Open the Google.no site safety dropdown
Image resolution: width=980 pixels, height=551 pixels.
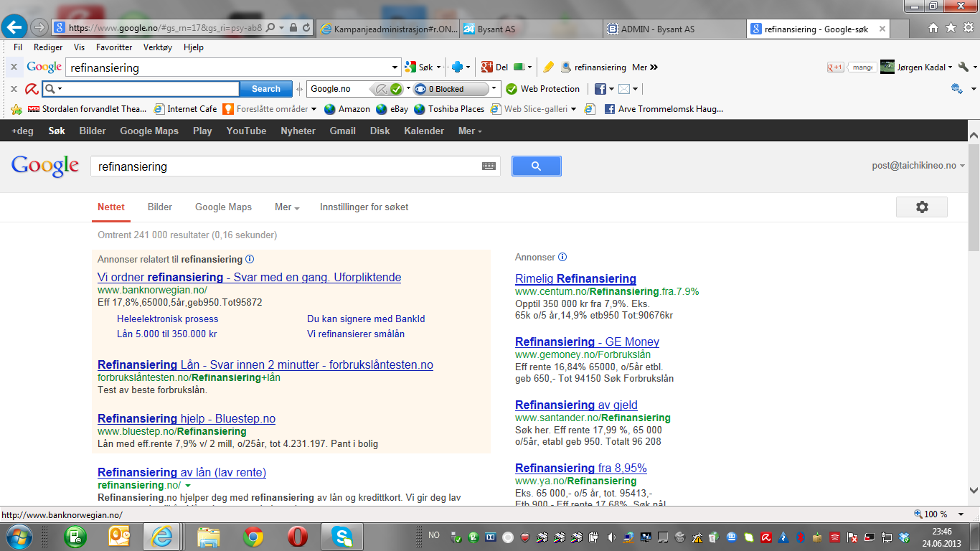408,89
